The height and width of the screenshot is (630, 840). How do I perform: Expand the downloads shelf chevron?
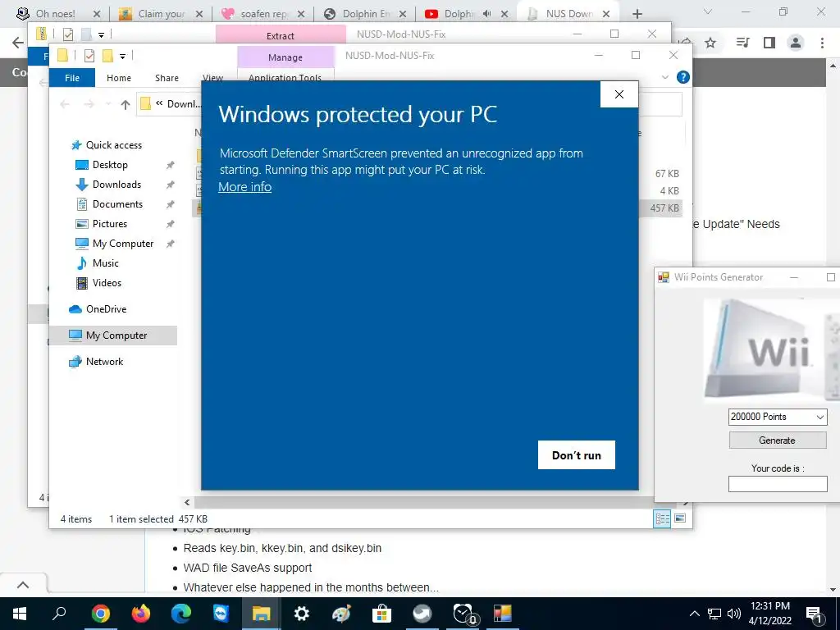pyautogui.click(x=22, y=585)
